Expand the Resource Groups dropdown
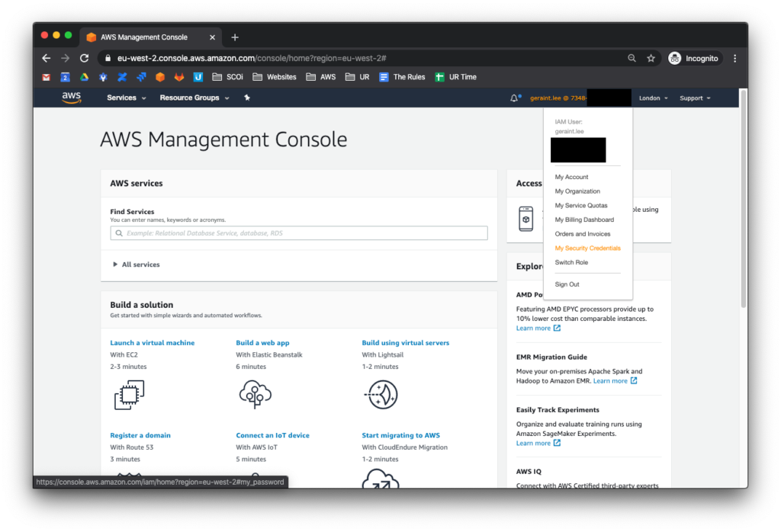This screenshot has width=781, height=532. click(x=194, y=98)
